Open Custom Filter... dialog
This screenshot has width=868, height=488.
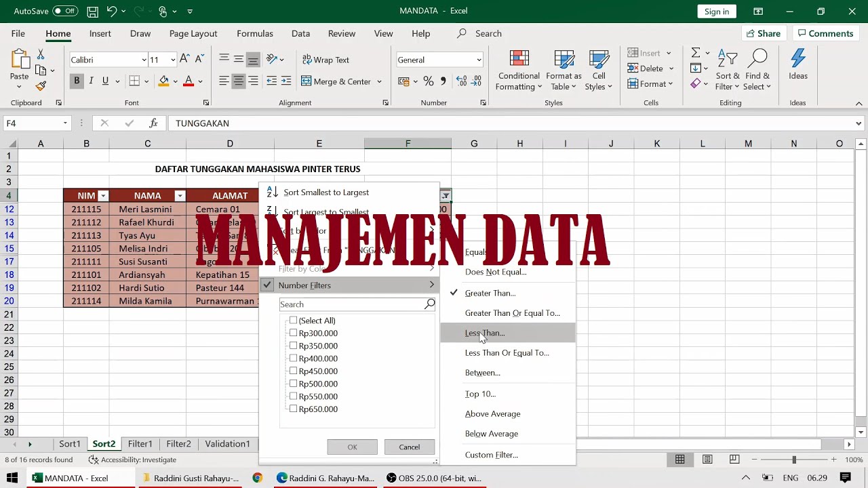pyautogui.click(x=507, y=455)
